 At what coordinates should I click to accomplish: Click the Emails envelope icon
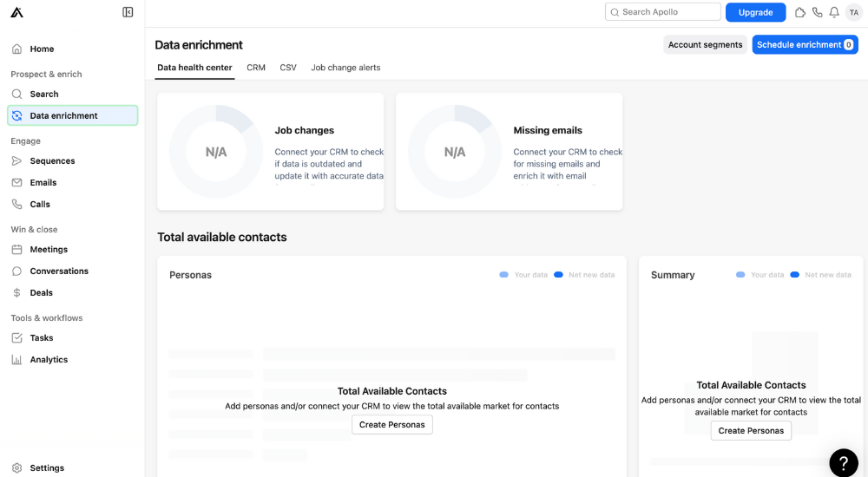click(17, 183)
